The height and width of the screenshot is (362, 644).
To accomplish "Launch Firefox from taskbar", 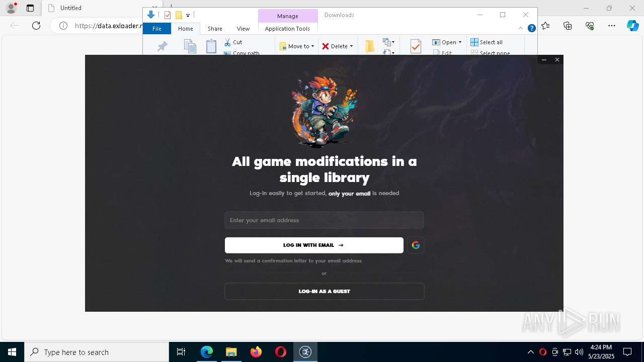I will click(256, 352).
